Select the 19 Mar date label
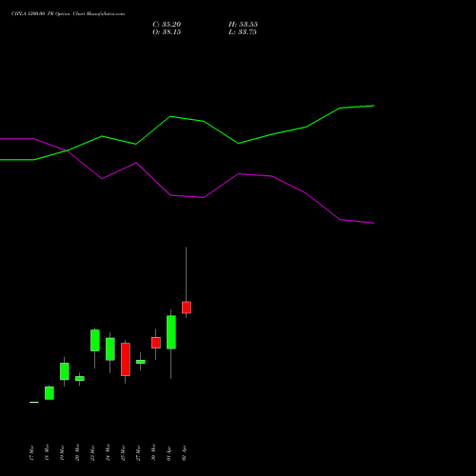This screenshot has width=476, height=476. click(x=62, y=452)
